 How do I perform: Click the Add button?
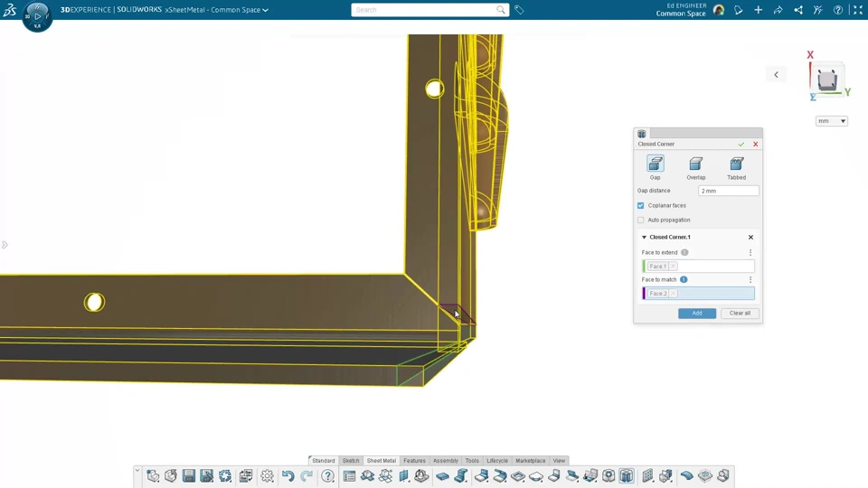pos(697,314)
